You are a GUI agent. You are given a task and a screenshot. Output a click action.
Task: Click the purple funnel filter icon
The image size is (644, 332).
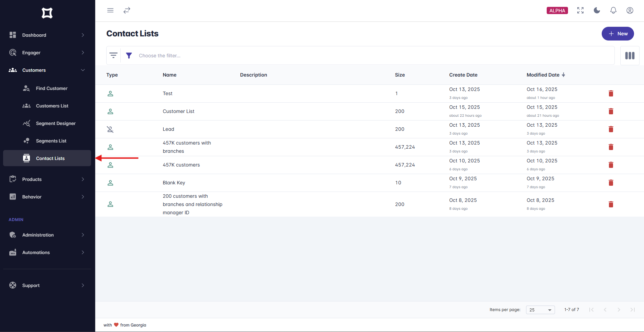coord(129,55)
